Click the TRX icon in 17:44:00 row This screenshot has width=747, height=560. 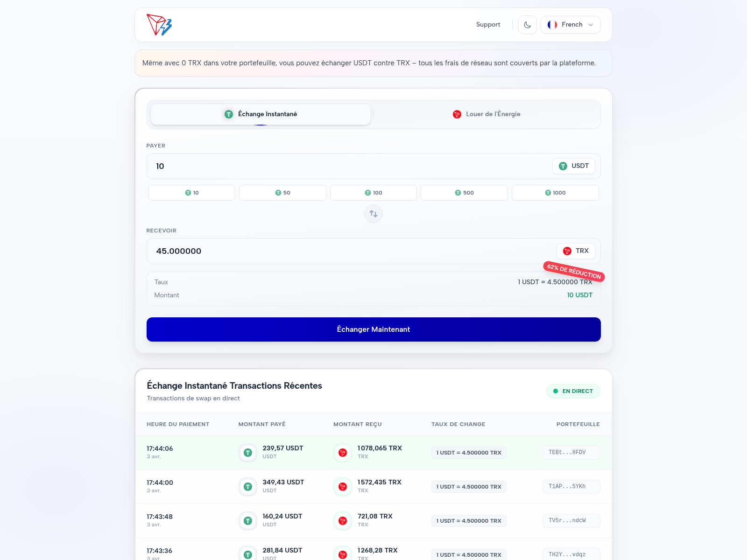(x=343, y=487)
